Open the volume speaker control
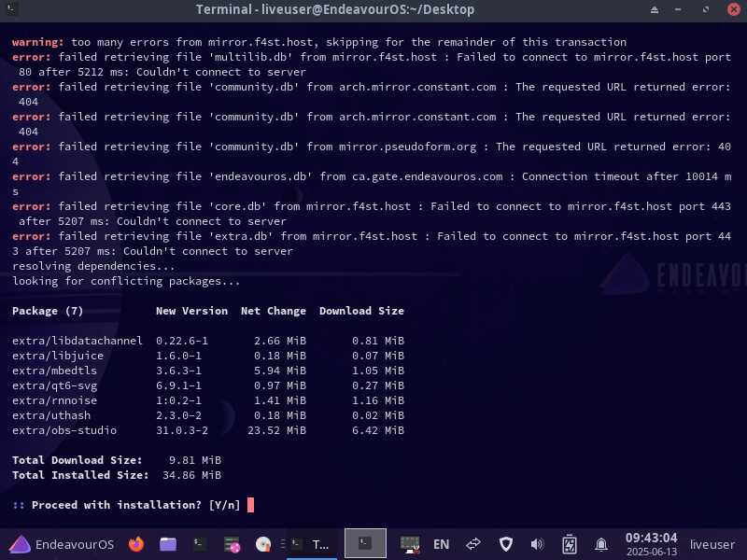Screen dimensions: 747x560 [537, 544]
